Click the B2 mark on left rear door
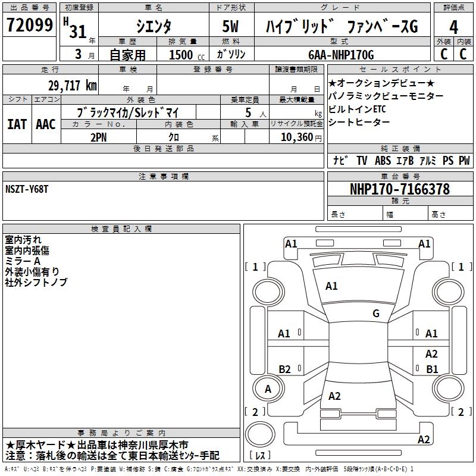The height and width of the screenshot is (476, 476). point(285,369)
